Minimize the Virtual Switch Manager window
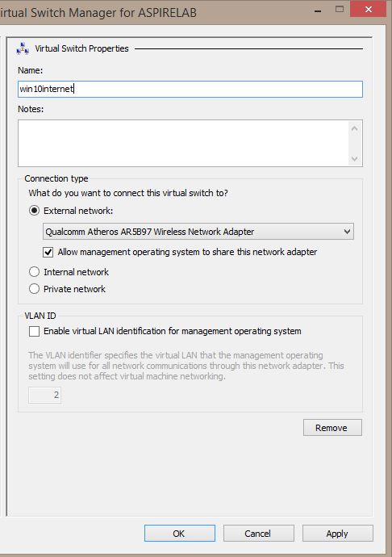The height and width of the screenshot is (557, 392). click(x=318, y=10)
